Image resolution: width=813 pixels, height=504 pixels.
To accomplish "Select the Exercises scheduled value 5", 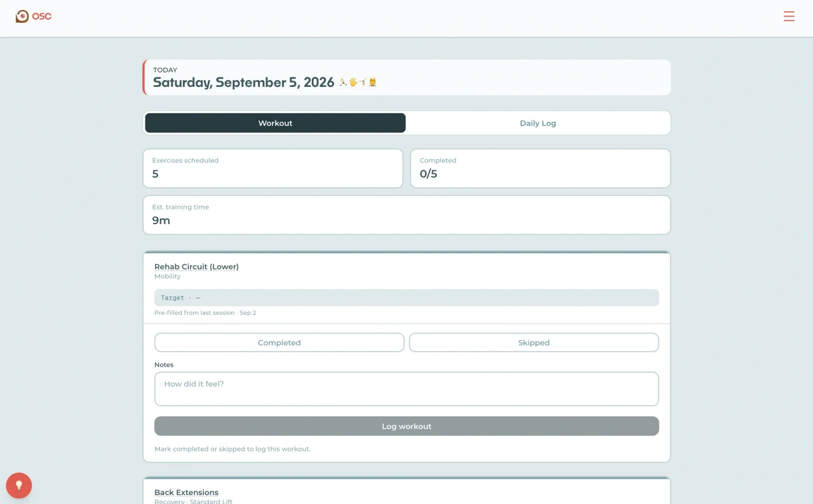I will point(156,174).
